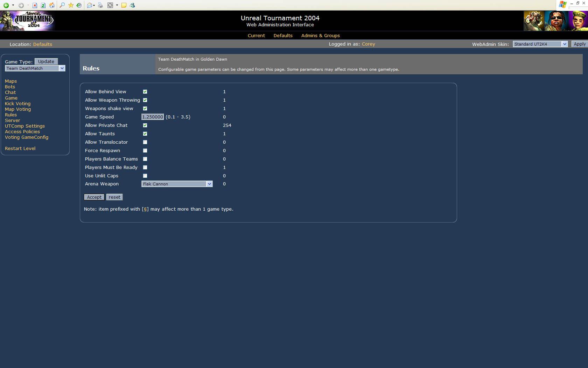Screen dimensions: 588x368
Task: Go to browser Home page icon
Action: point(52,5)
